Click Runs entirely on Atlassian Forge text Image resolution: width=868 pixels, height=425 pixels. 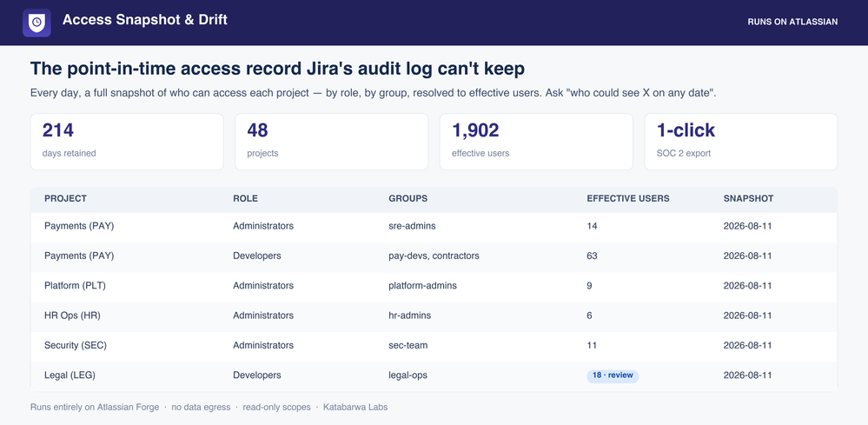[95, 408]
